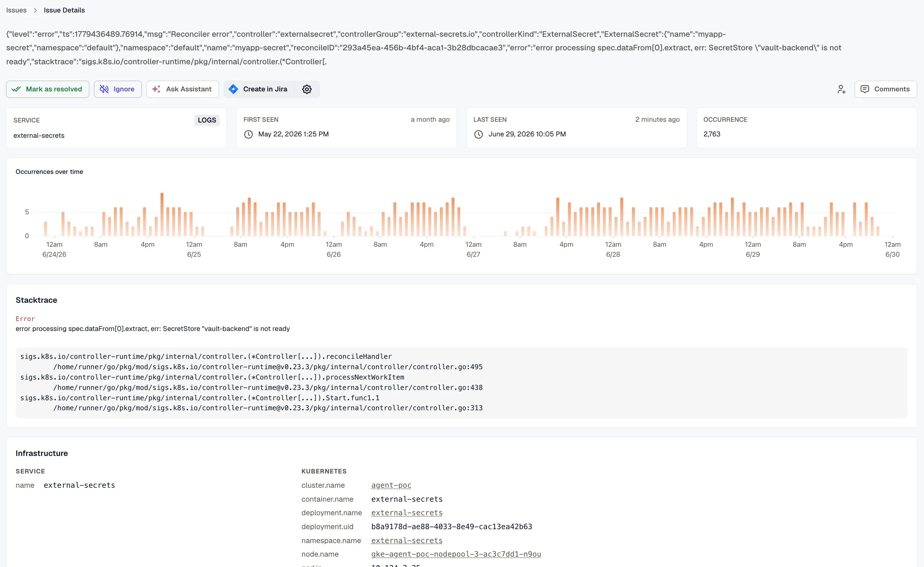Click the Infrastructure heading
Viewport: 924px width, 567px height.
coord(42,453)
